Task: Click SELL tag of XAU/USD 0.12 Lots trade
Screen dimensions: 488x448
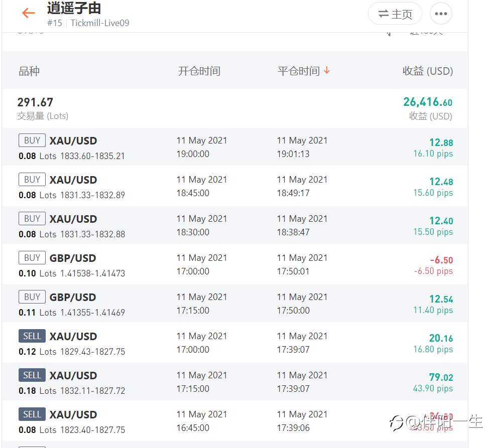Action: point(32,336)
